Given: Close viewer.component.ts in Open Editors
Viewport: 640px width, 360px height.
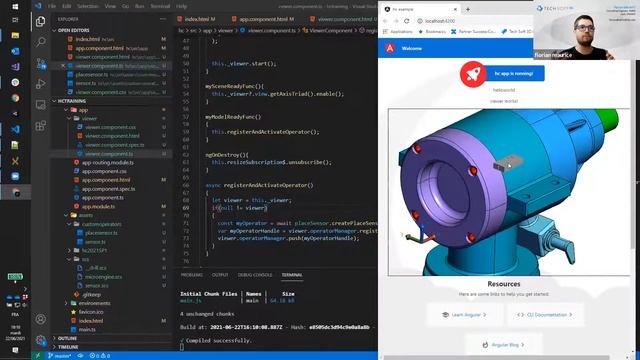Looking at the screenshot, I should 62,66.
